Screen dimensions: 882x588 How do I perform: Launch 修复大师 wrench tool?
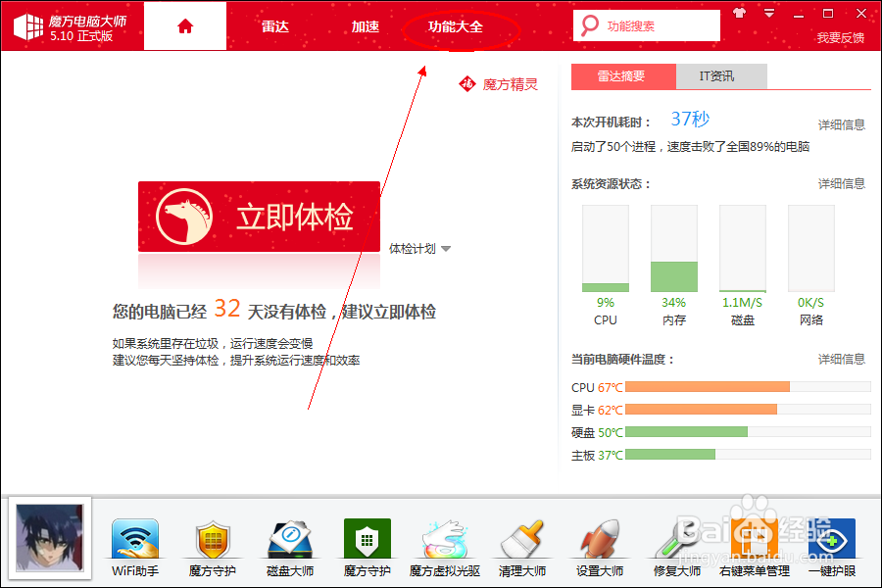pyautogui.click(x=676, y=547)
